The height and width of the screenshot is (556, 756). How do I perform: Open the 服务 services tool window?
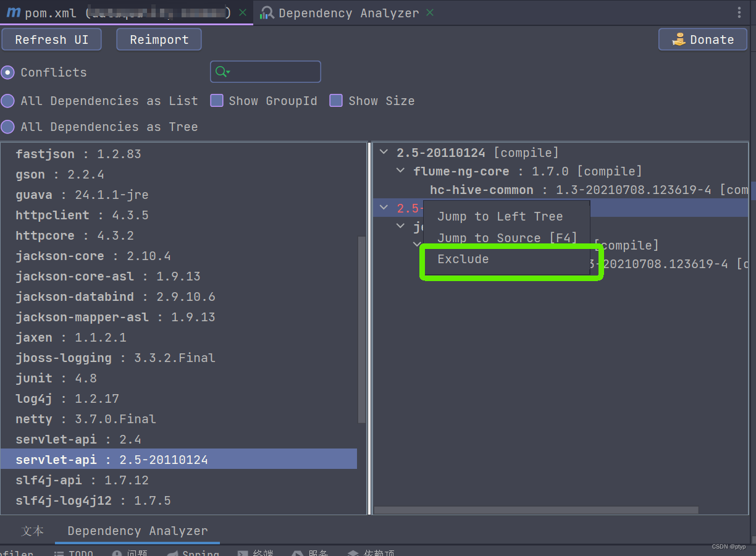pyautogui.click(x=309, y=553)
